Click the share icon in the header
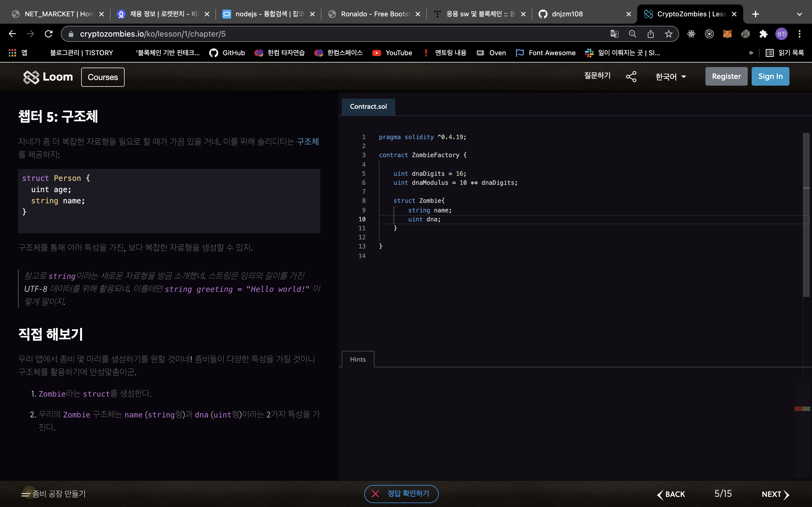 click(631, 76)
